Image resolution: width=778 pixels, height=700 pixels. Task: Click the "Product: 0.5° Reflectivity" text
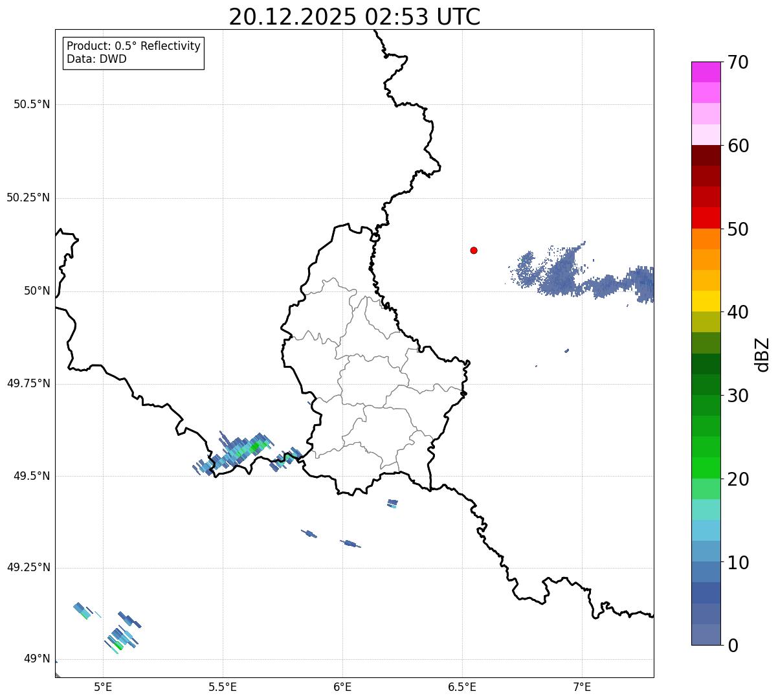[134, 46]
